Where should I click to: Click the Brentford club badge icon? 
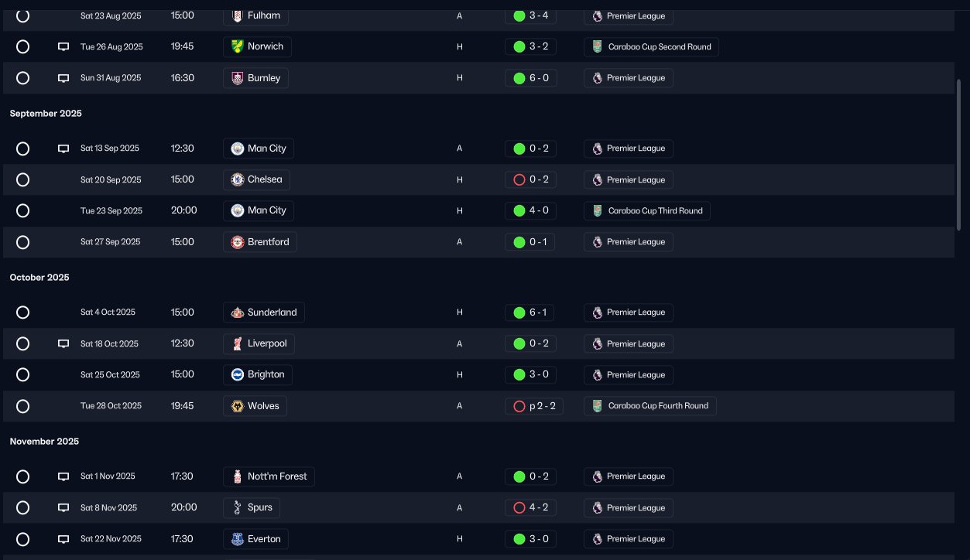pos(238,242)
